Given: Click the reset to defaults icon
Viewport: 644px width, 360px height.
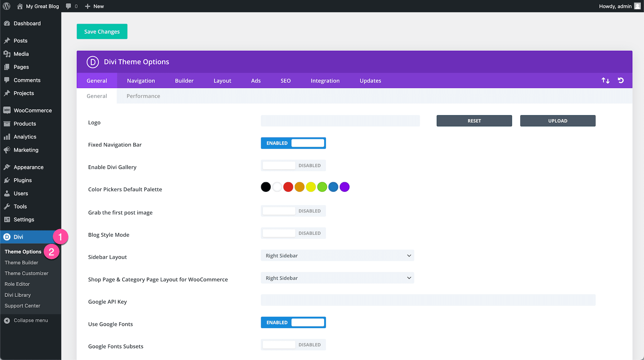Looking at the screenshot, I should point(621,81).
